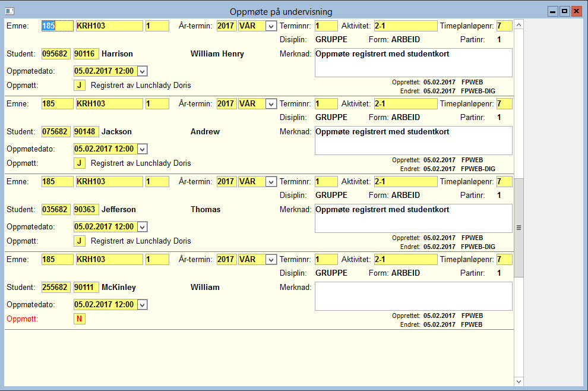This screenshot has height=391, width=588.
Task: Select student number field 035682
Action: coord(56,210)
